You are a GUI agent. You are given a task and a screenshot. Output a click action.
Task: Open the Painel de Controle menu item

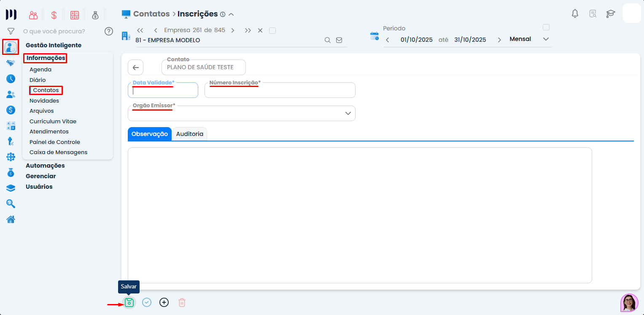(55, 142)
